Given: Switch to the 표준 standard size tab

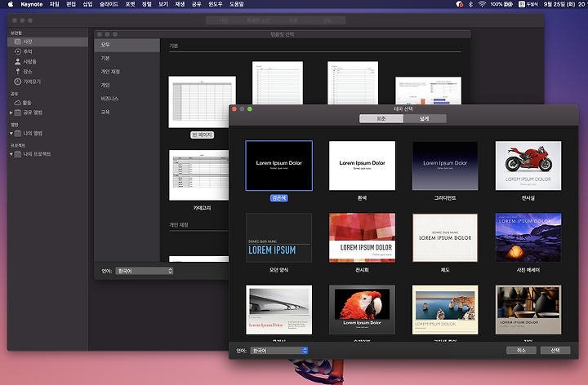Looking at the screenshot, I should click(381, 119).
